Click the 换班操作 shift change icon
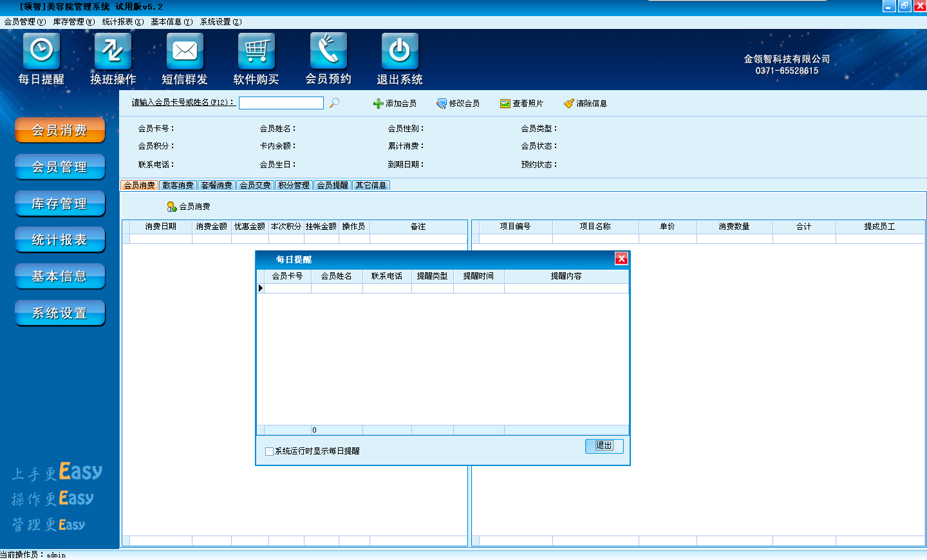 113,51
